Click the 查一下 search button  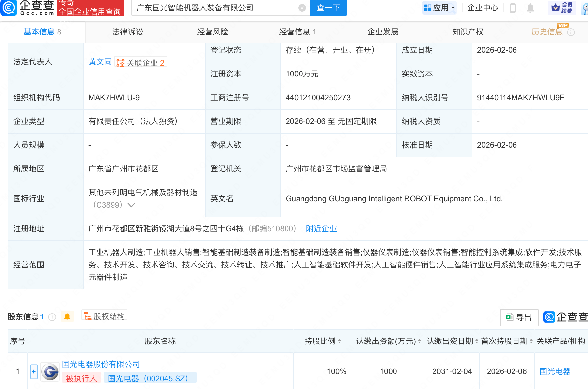(x=328, y=8)
